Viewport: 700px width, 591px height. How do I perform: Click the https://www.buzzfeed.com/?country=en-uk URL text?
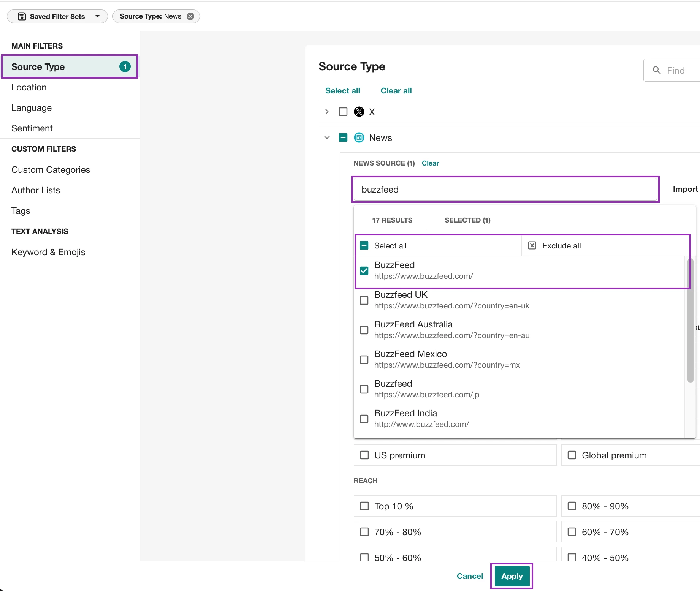451,306
